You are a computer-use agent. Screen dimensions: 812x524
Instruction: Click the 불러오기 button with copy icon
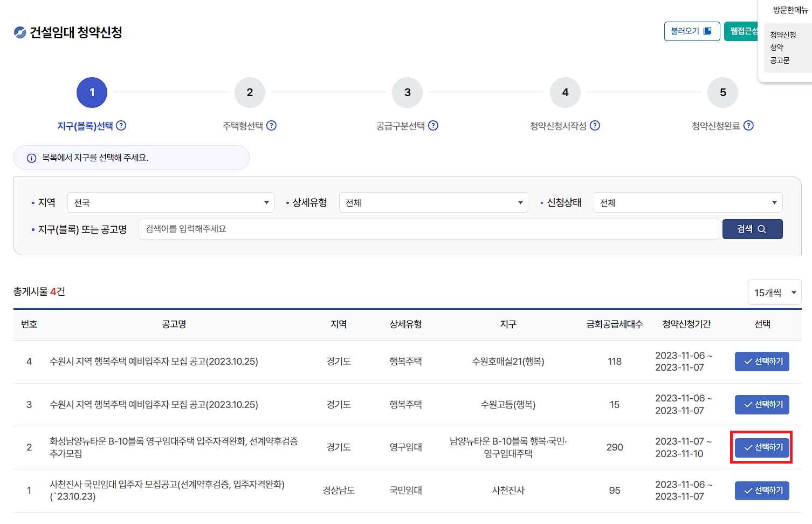[x=692, y=31]
